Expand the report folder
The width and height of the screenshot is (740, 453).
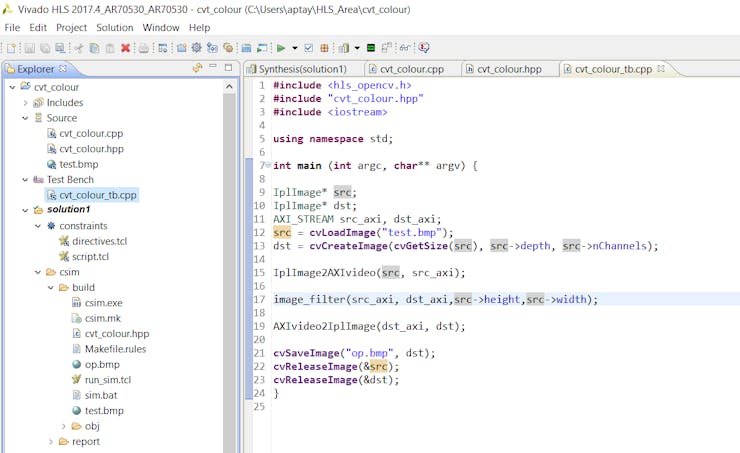(x=51, y=442)
